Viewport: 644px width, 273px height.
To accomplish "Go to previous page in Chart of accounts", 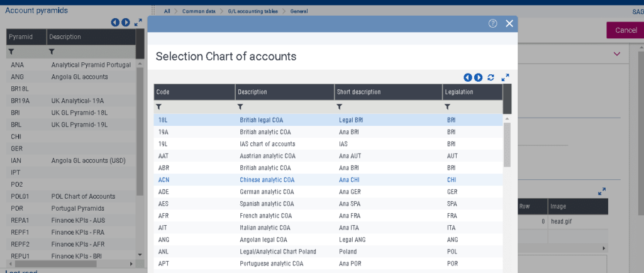I will pos(468,77).
